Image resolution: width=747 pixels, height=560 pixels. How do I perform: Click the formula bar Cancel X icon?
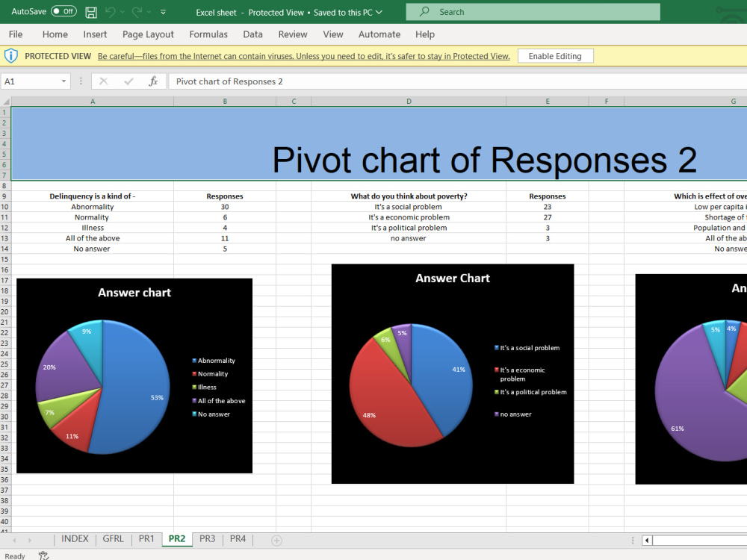(x=103, y=81)
